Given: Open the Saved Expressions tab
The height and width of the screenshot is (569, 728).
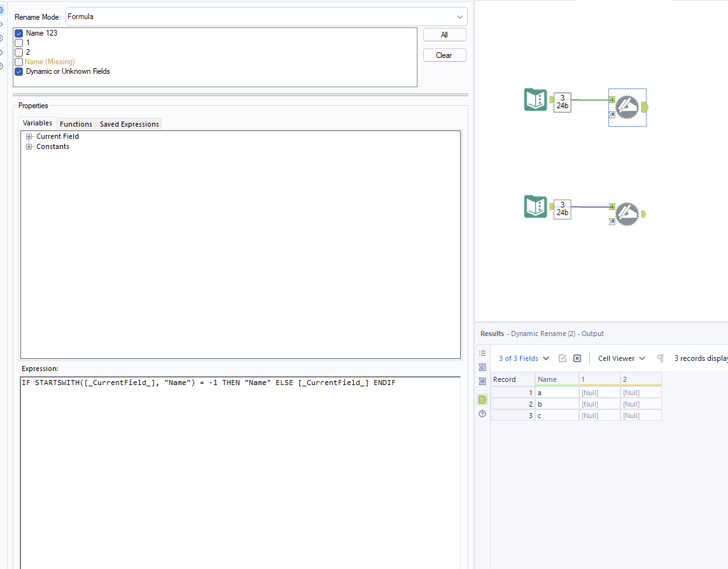Looking at the screenshot, I should click(x=129, y=123).
